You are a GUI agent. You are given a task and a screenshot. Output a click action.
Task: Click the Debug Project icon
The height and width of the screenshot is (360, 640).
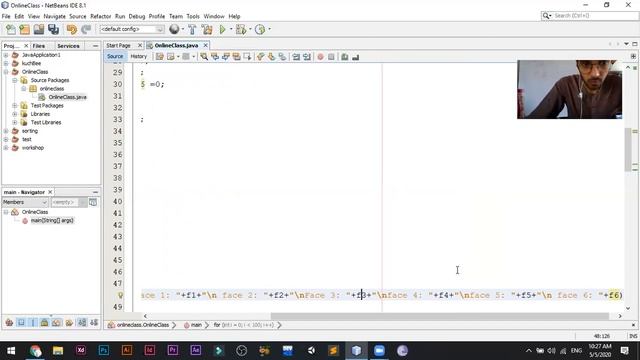[241, 29]
